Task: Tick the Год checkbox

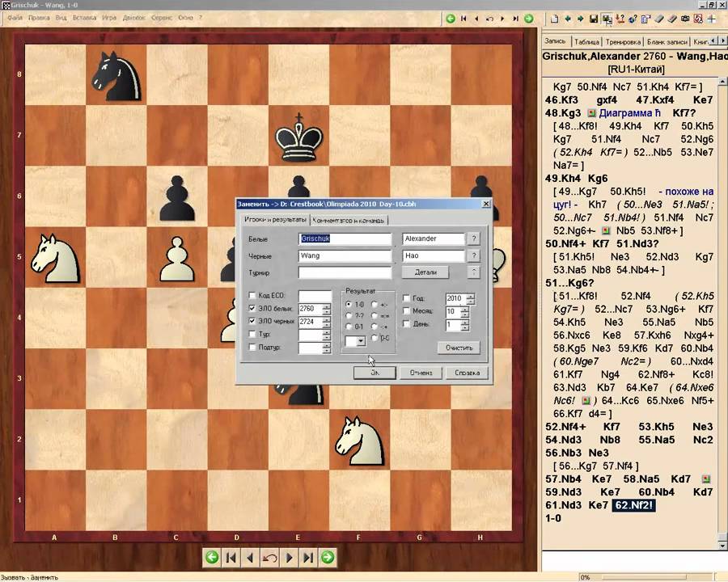Action: [x=407, y=298]
